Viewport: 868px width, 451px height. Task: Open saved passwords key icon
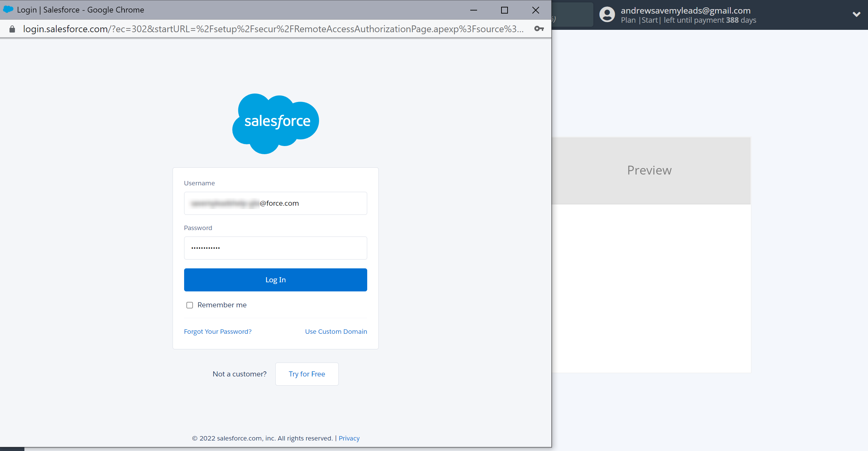539,29
